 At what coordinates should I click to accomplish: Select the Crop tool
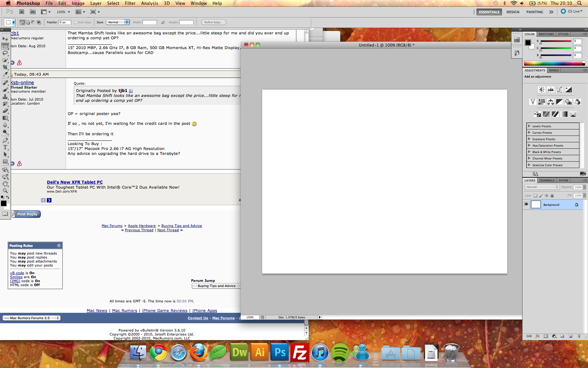[5, 67]
